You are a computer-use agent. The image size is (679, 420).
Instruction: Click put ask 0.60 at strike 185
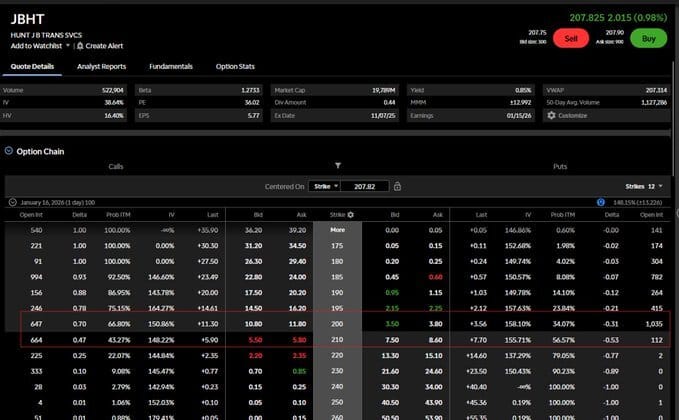[x=435, y=277]
